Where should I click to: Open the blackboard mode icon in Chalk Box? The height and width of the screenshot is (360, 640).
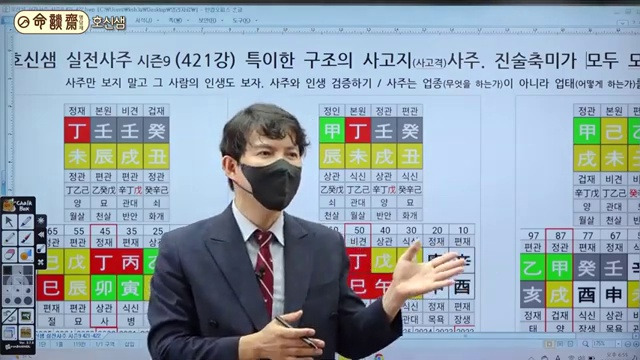pos(26,316)
